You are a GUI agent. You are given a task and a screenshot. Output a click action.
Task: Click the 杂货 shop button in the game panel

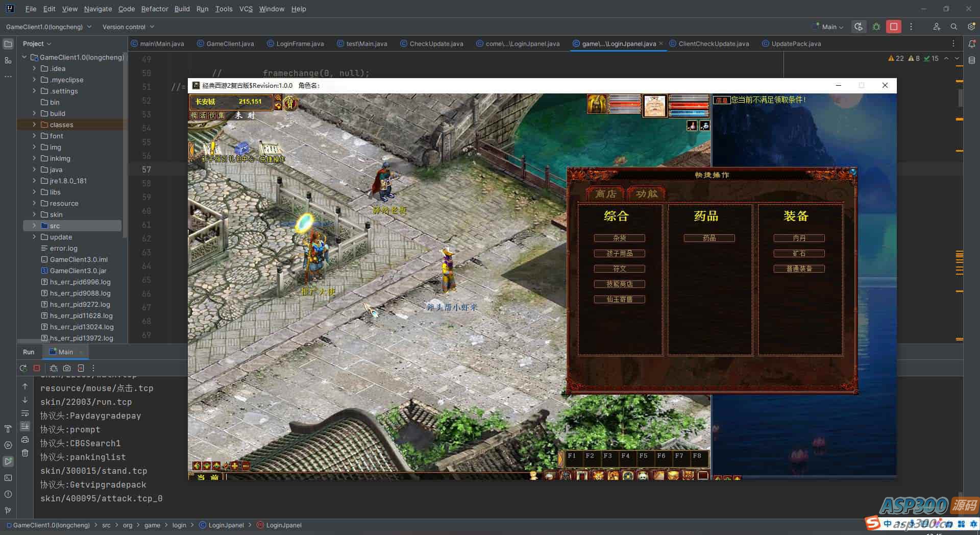619,238
